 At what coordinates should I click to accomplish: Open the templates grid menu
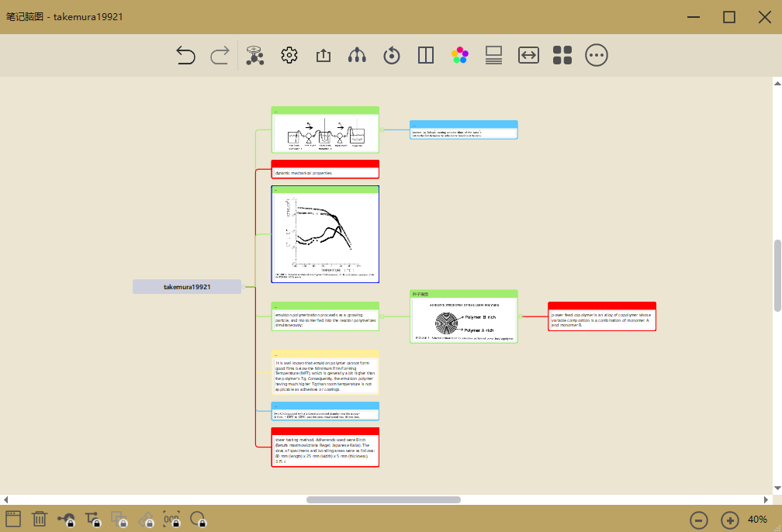coord(562,55)
